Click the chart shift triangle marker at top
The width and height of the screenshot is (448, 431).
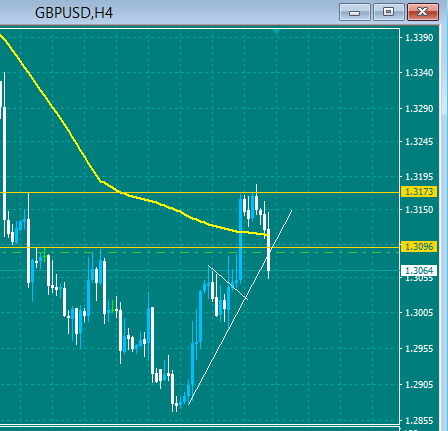pyautogui.click(x=277, y=32)
